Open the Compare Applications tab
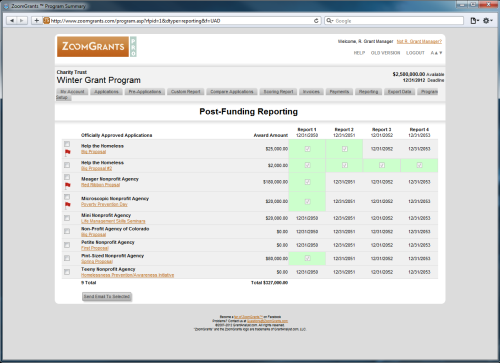The image size is (500, 363). [x=232, y=92]
